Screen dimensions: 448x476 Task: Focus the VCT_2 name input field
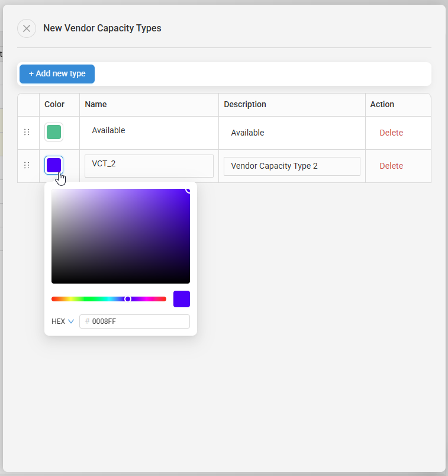(x=149, y=166)
